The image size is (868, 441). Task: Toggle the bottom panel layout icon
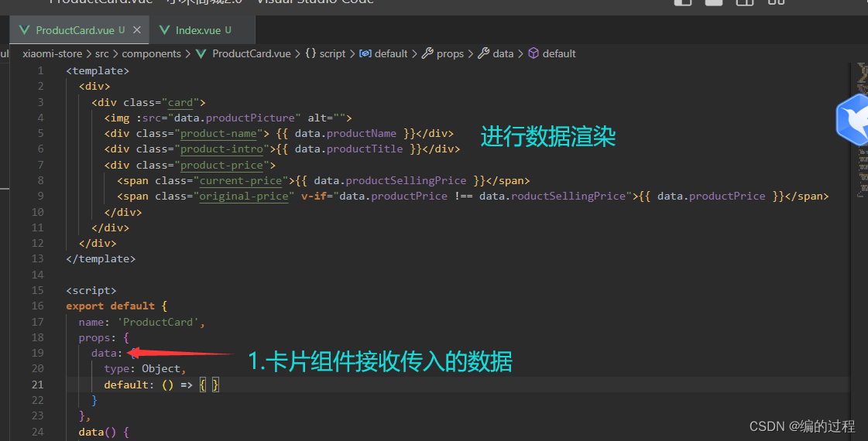pos(714,2)
